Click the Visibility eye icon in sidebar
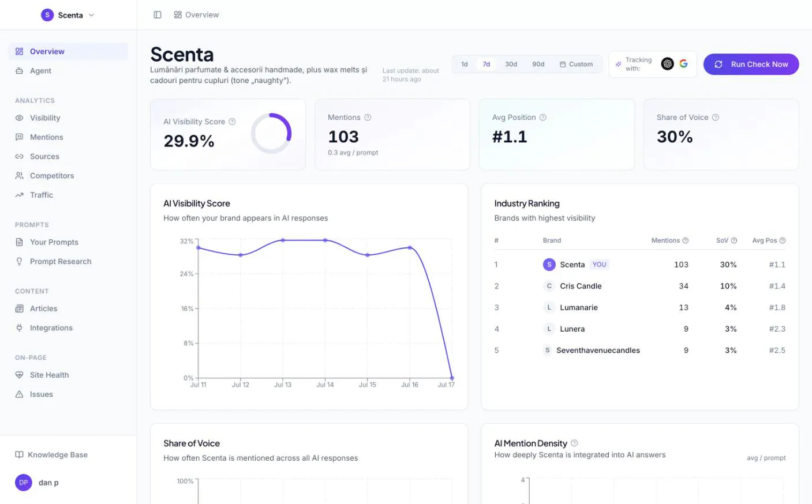This screenshot has height=504, width=812. click(x=19, y=118)
